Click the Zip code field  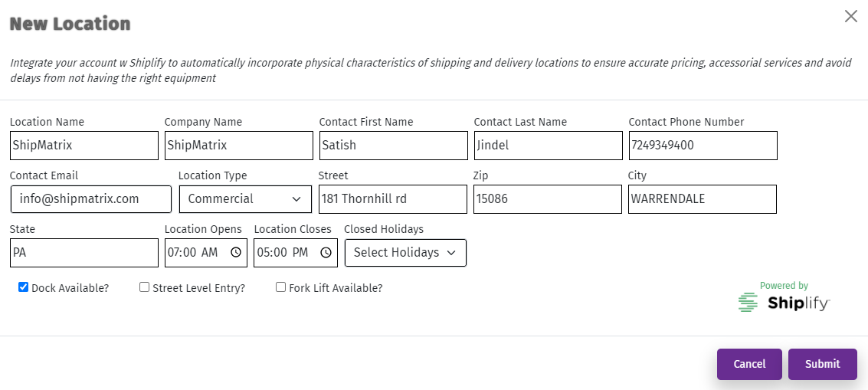(548, 199)
